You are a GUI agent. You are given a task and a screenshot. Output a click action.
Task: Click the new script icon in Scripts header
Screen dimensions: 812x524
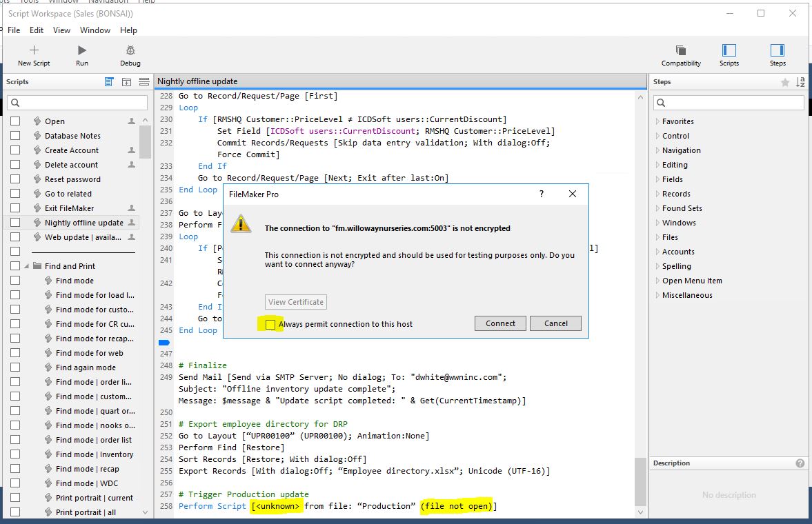click(x=109, y=82)
